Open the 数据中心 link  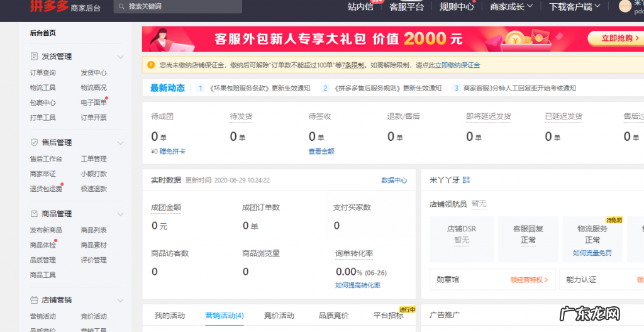[x=394, y=180]
